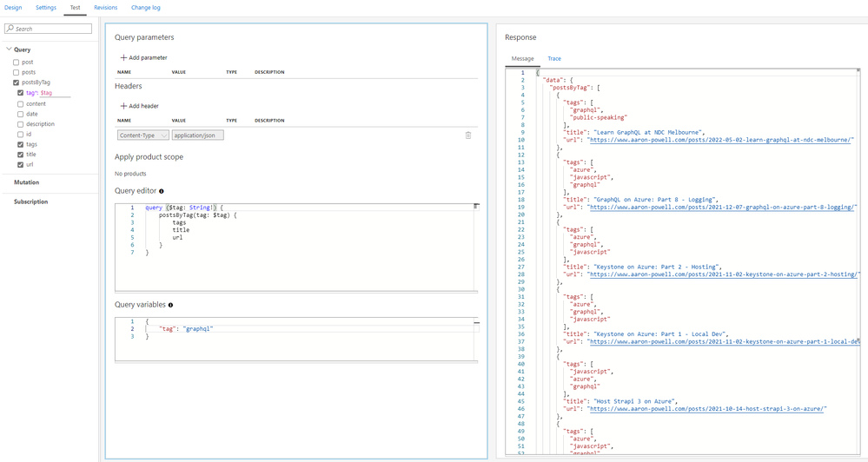The height and width of the screenshot is (462, 868).
Task: Uncheck the title field checkbox
Action: (21, 155)
